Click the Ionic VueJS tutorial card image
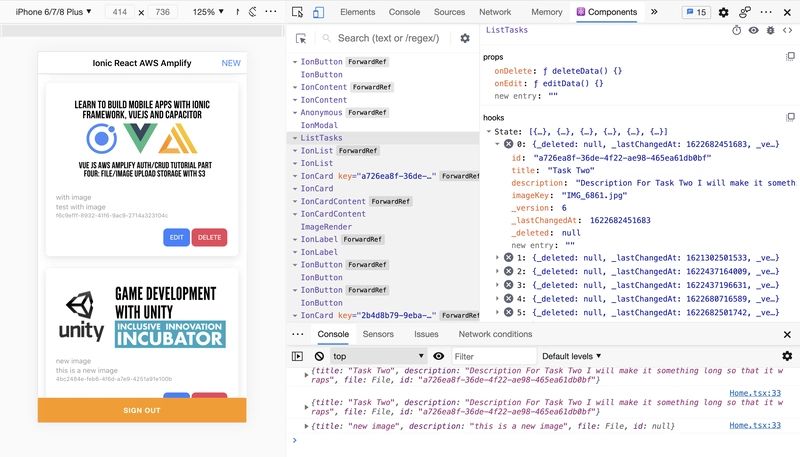800x457 pixels. pos(142,137)
